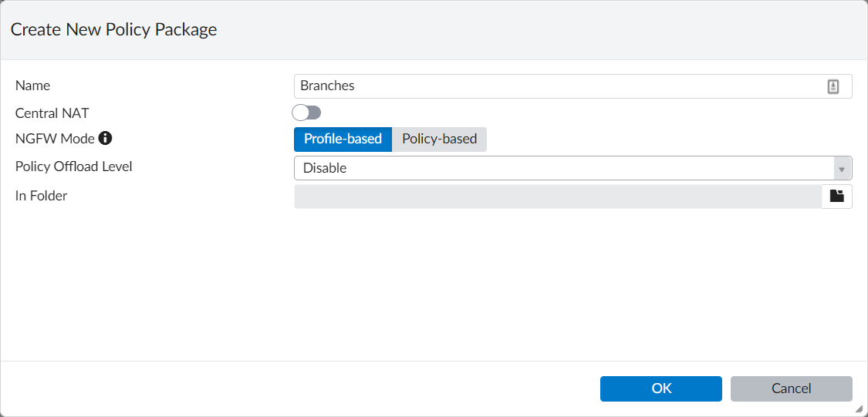The height and width of the screenshot is (417, 868).
Task: Click the In Folder label text
Action: coord(42,196)
